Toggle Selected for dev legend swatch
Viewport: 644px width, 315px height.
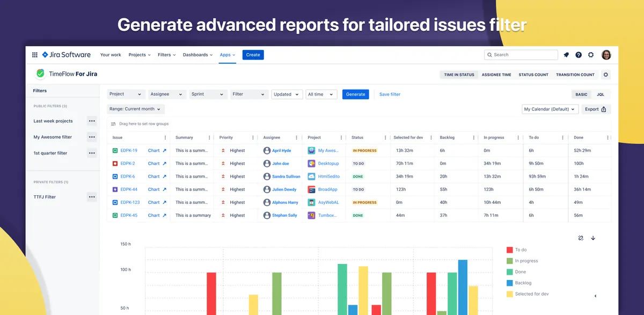[x=510, y=294]
